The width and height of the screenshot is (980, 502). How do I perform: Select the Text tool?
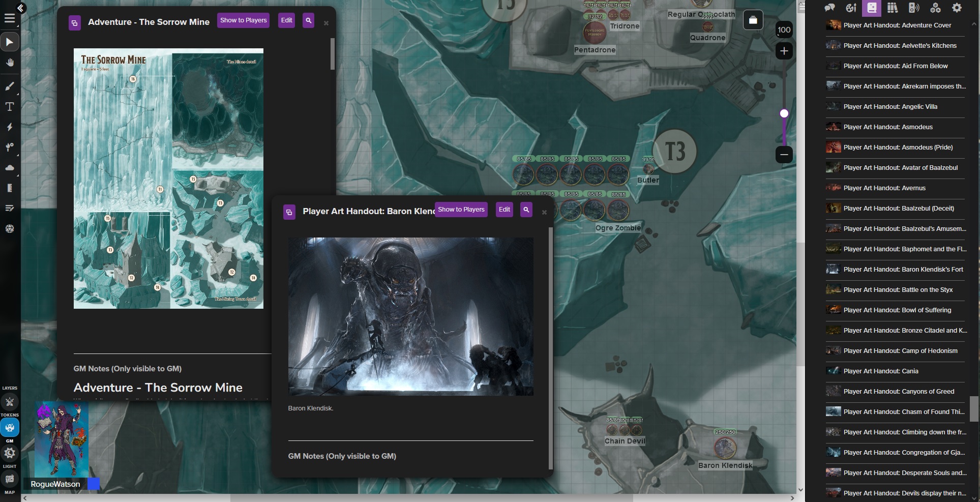pos(10,106)
